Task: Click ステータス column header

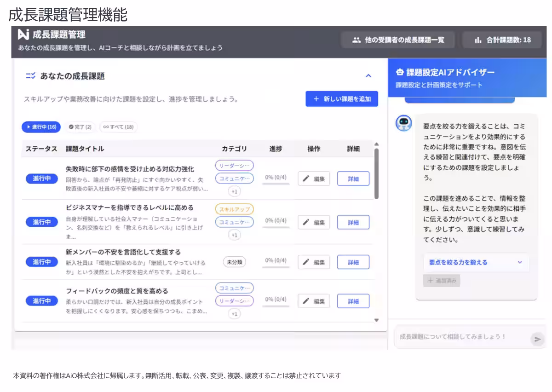Action: click(41, 149)
